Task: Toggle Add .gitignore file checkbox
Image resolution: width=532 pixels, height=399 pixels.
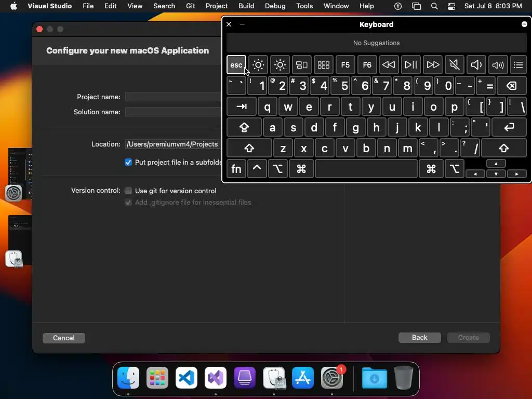Action: tap(128, 203)
